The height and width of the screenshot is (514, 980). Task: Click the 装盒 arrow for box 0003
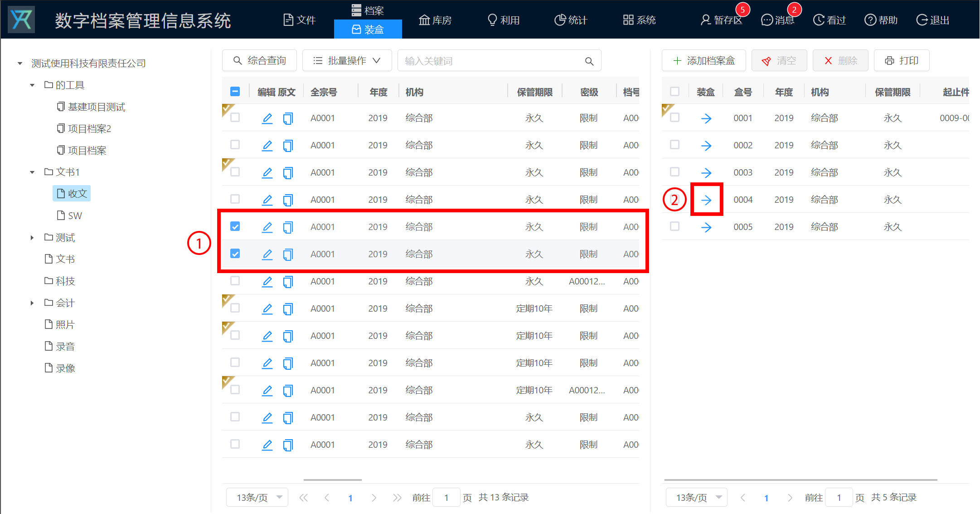(706, 173)
